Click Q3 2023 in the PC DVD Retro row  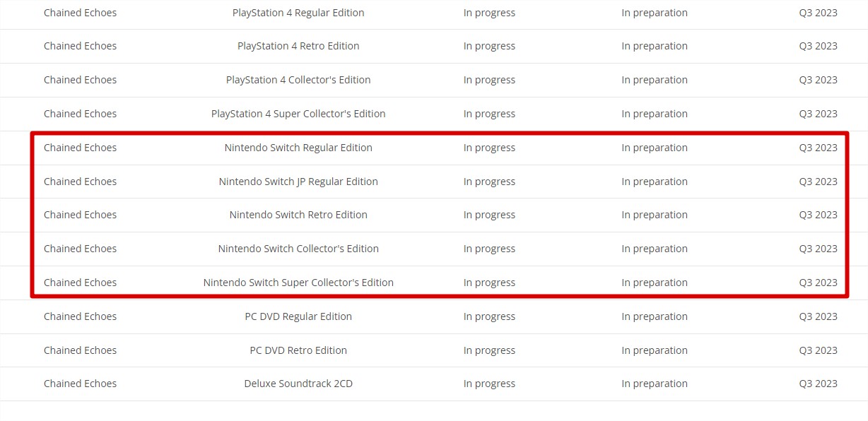coord(818,350)
